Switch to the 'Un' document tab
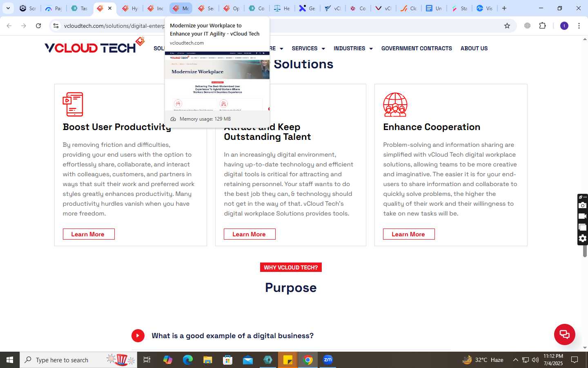This screenshot has width=588, height=368. [x=434, y=8]
